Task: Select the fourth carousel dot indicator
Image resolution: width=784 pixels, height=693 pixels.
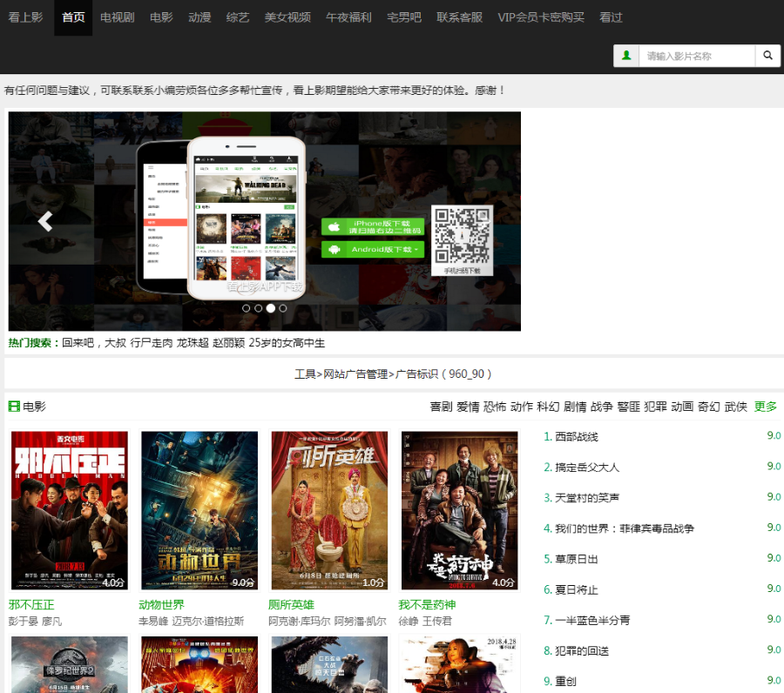Action: pyautogui.click(x=283, y=308)
